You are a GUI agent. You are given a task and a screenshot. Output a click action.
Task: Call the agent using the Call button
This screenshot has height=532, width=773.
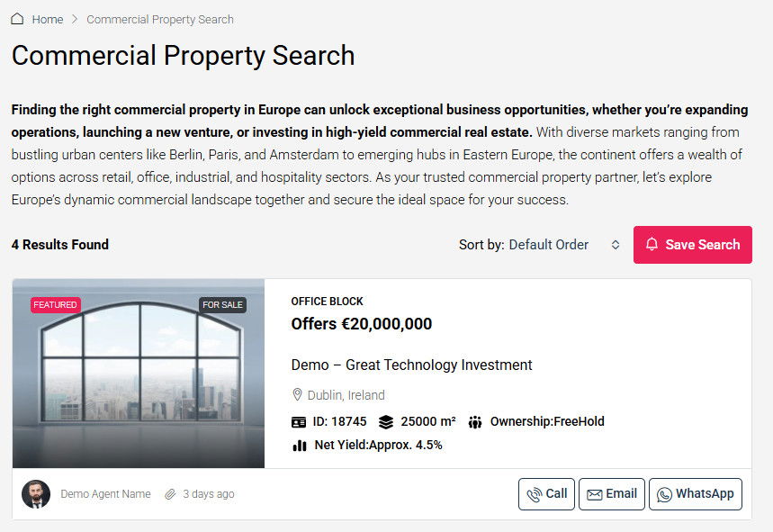[x=546, y=494]
